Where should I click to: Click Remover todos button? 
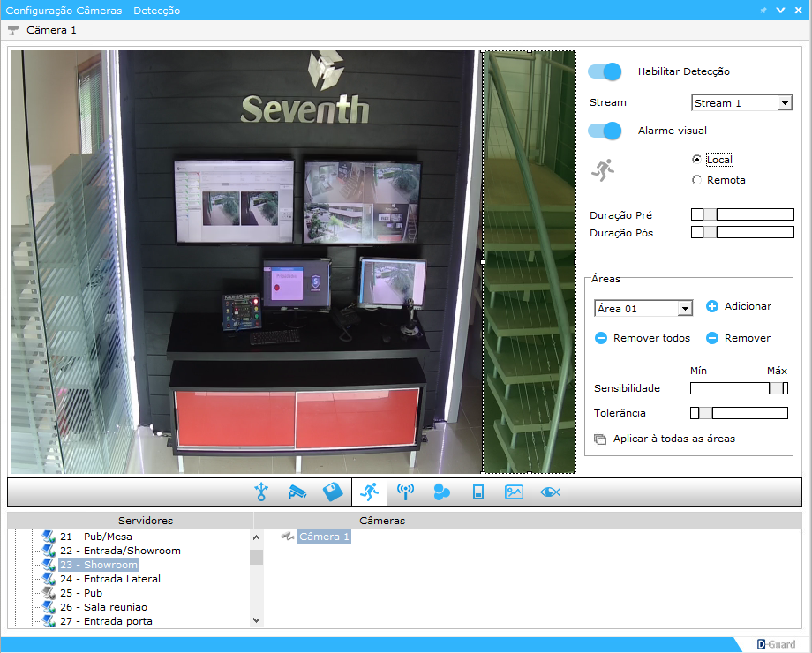point(642,338)
